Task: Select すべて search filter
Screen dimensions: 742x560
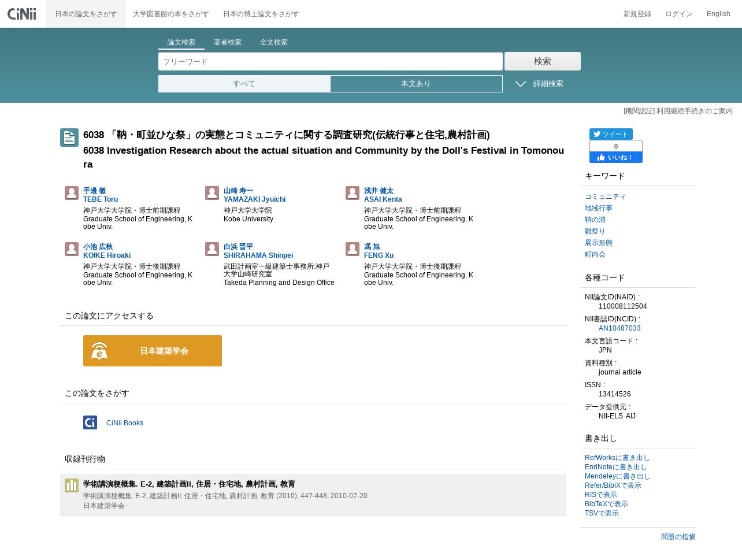Action: [x=244, y=84]
